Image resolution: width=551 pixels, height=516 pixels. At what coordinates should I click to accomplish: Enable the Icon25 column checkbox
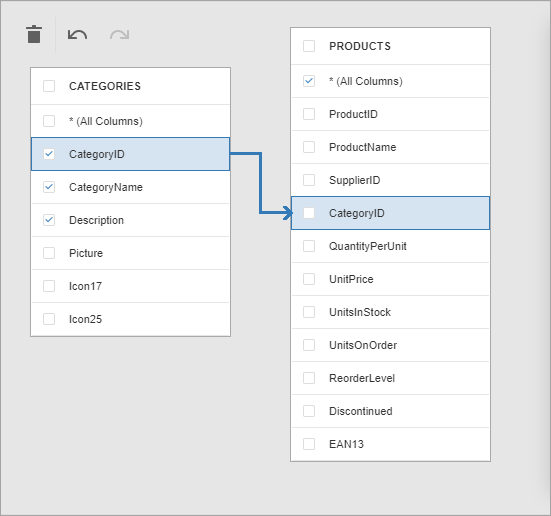pos(49,319)
